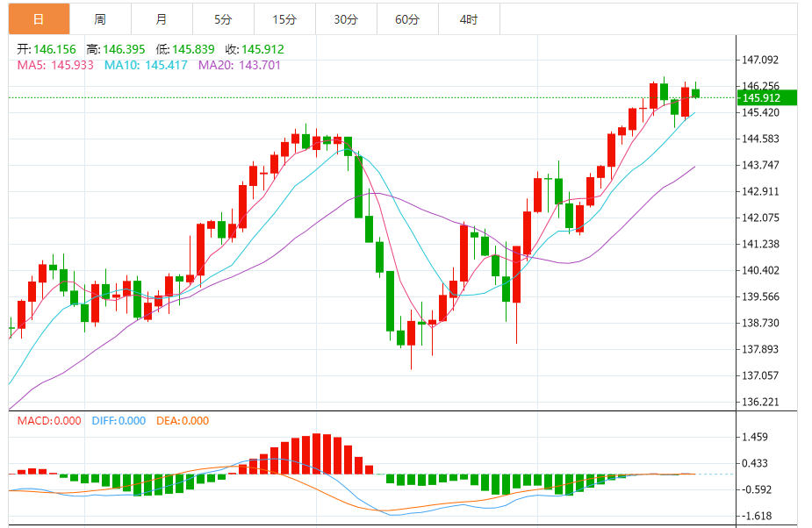Screen dimensions: 812x528
Task: Switch to the 月 monthly tab
Action: 162,19
